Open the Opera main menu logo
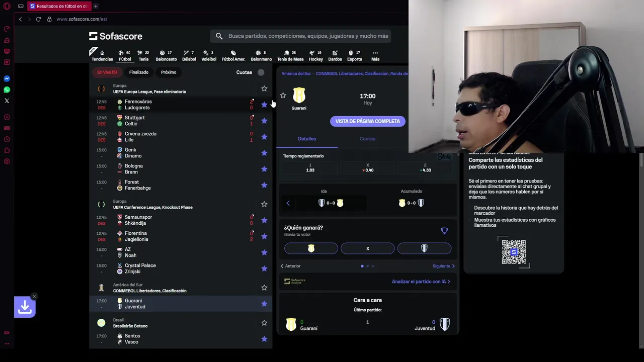The image size is (644, 362). (x=7, y=7)
